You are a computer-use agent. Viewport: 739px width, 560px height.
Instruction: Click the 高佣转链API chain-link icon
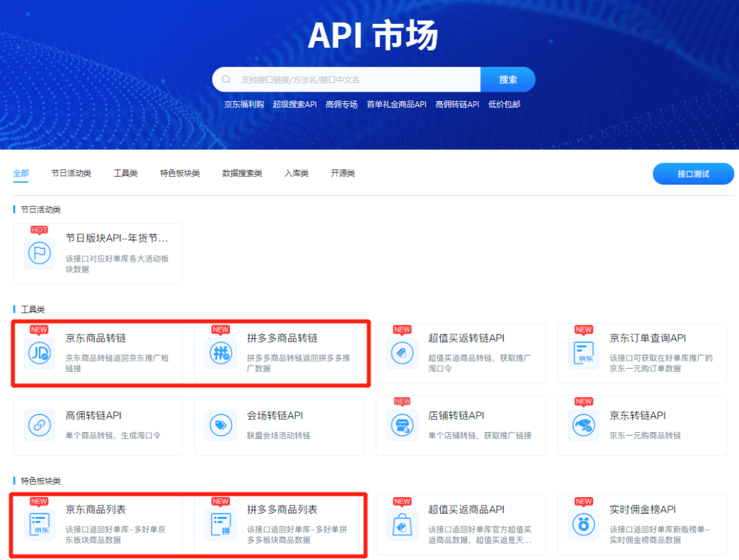tap(40, 425)
